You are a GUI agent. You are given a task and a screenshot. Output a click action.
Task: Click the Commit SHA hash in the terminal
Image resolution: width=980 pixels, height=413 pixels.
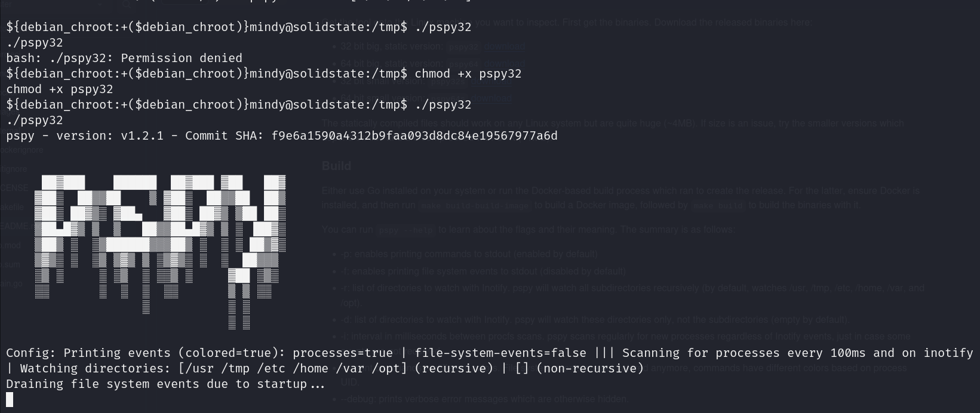click(x=414, y=135)
